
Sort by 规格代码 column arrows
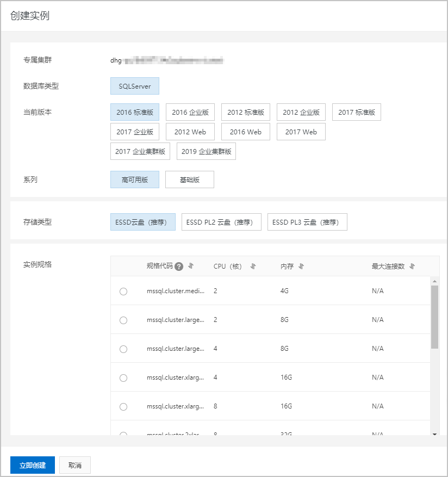pos(191,266)
